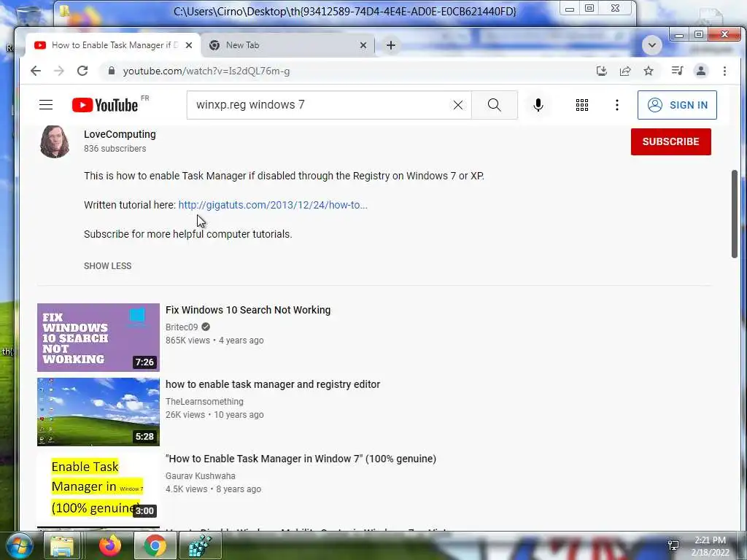Open Windows Explorer from taskbar
The height and width of the screenshot is (560, 747).
pos(62,546)
